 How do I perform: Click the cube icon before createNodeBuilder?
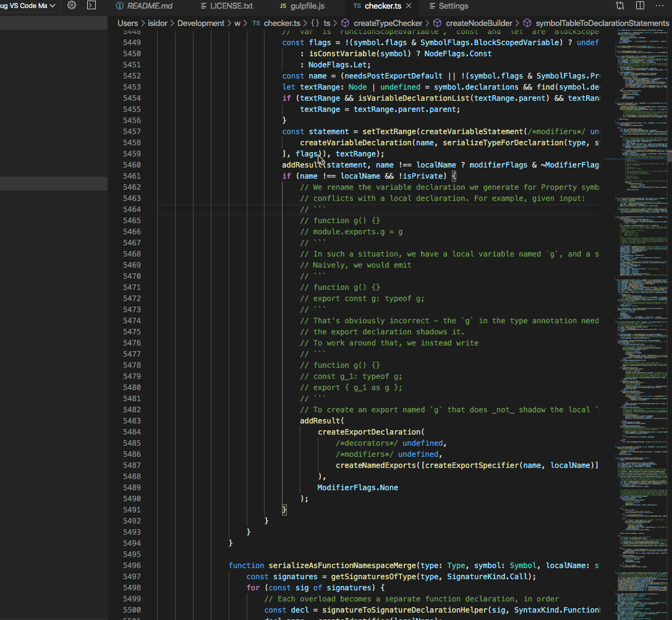437,23
